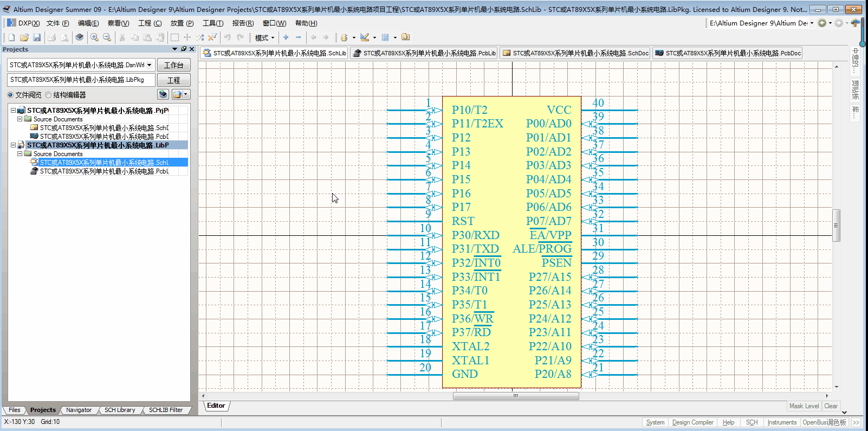This screenshot has height=431, width=868.
Task: Click the blue minus remove mode icon
Action: [298, 37]
